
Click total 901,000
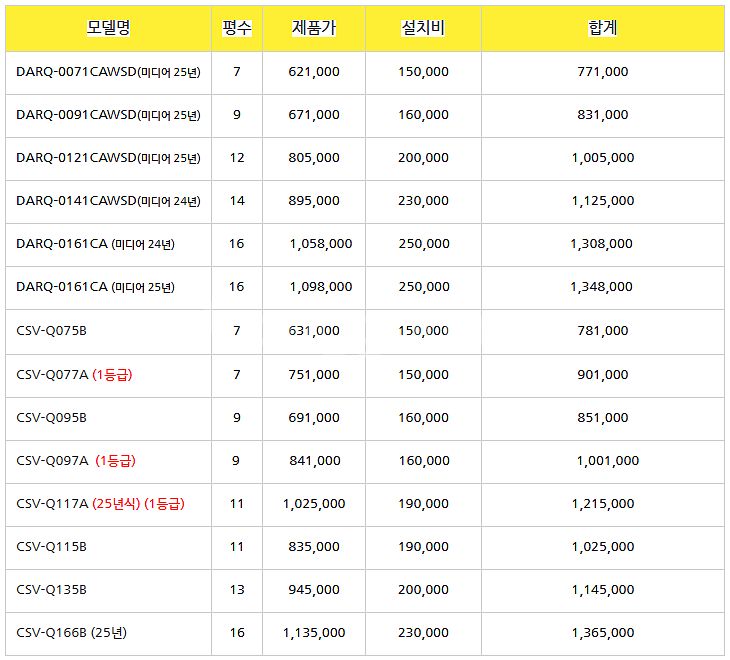602,374
